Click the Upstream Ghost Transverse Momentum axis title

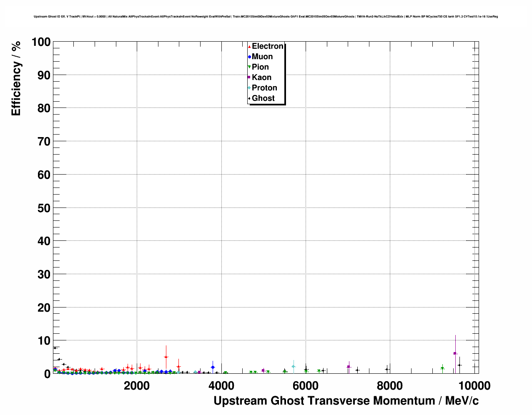tap(346, 401)
